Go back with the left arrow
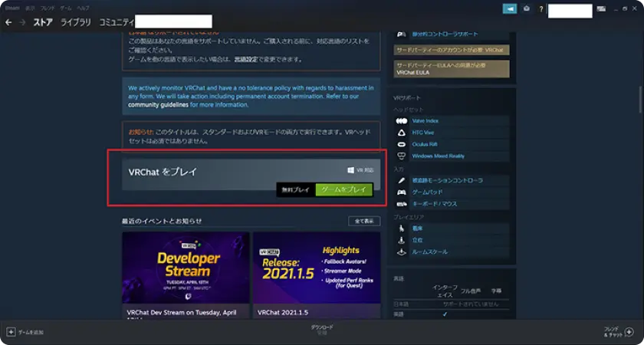Screen dimensions: 644x345 [x=8, y=22]
